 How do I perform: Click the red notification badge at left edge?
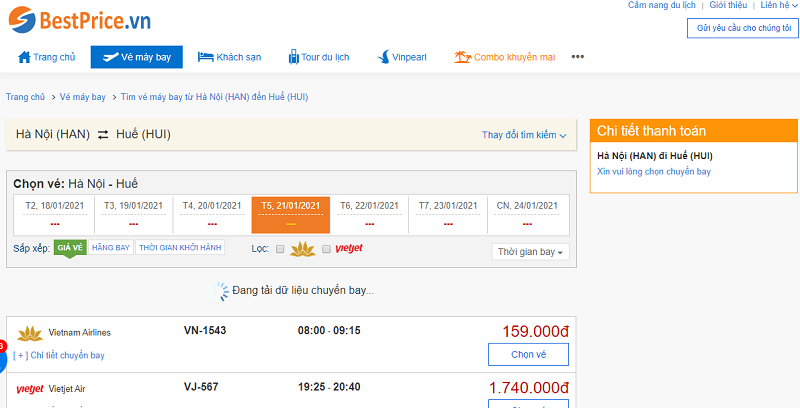click(x=2, y=347)
